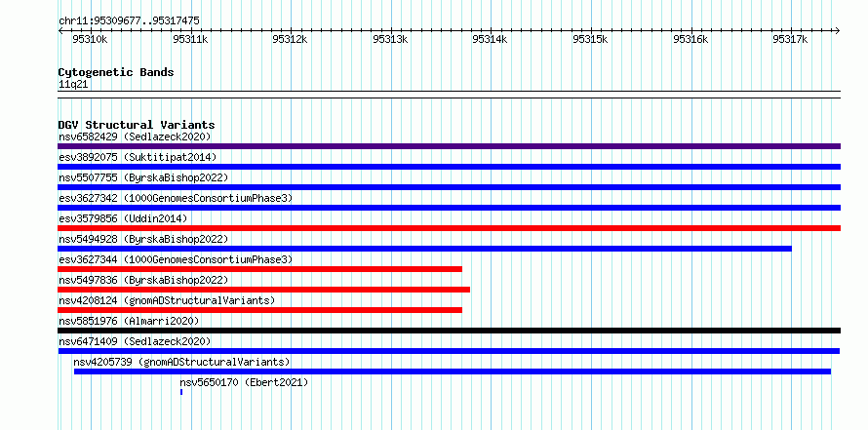This screenshot has height=430, width=868.
Task: Open esv3892075 (Suktitipat2014) label
Action: click(x=138, y=157)
